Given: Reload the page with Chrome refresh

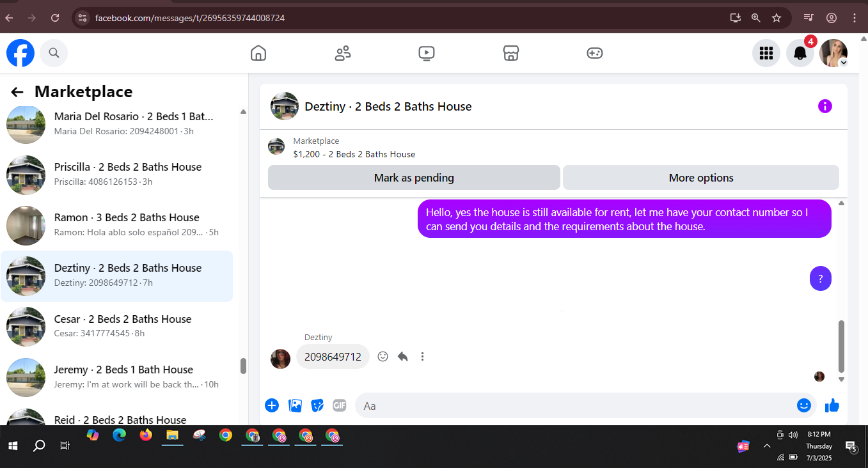Looking at the screenshot, I should [55, 18].
